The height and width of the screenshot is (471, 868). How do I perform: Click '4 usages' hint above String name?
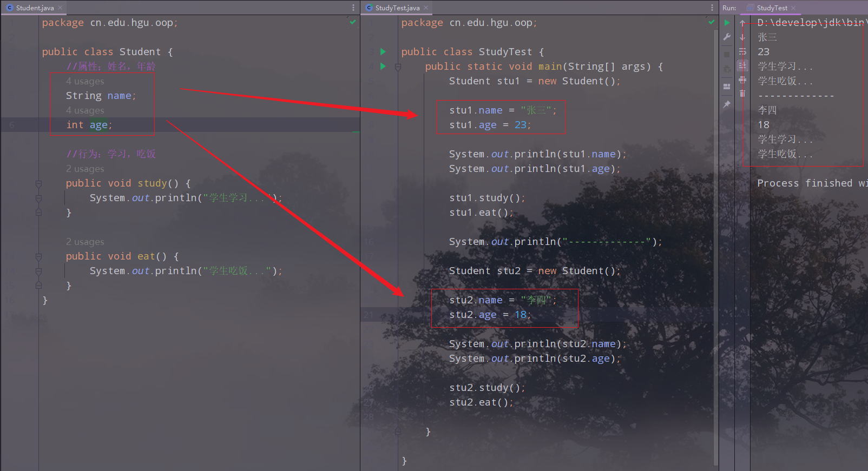[x=85, y=81]
